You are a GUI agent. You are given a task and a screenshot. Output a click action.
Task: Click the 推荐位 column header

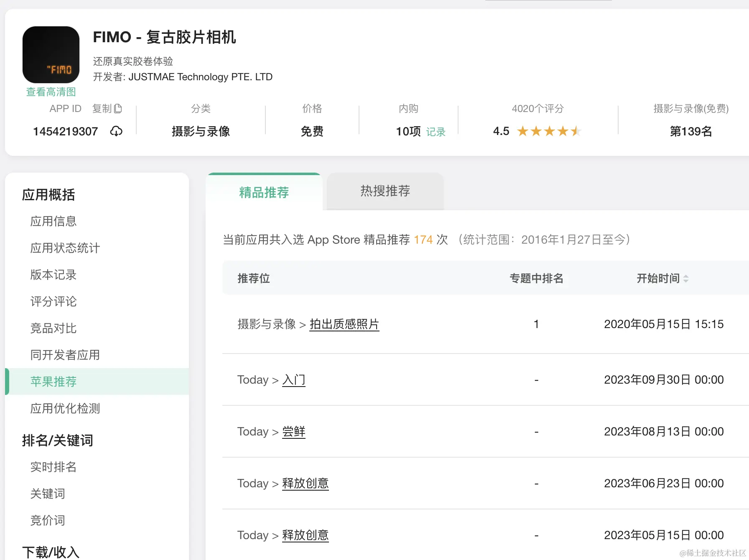click(x=254, y=278)
